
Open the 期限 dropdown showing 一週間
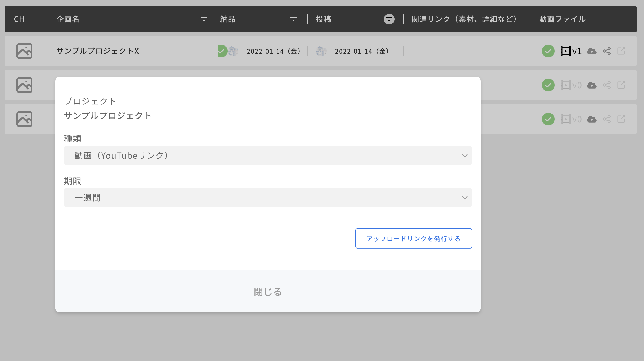coord(268,198)
